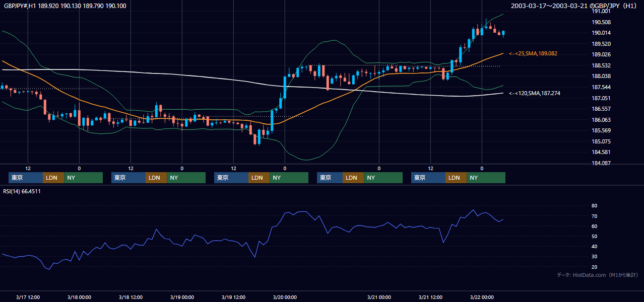Click the 3/20 00:00 time axis label
This screenshot has width=644, height=302.
pyautogui.click(x=285, y=297)
